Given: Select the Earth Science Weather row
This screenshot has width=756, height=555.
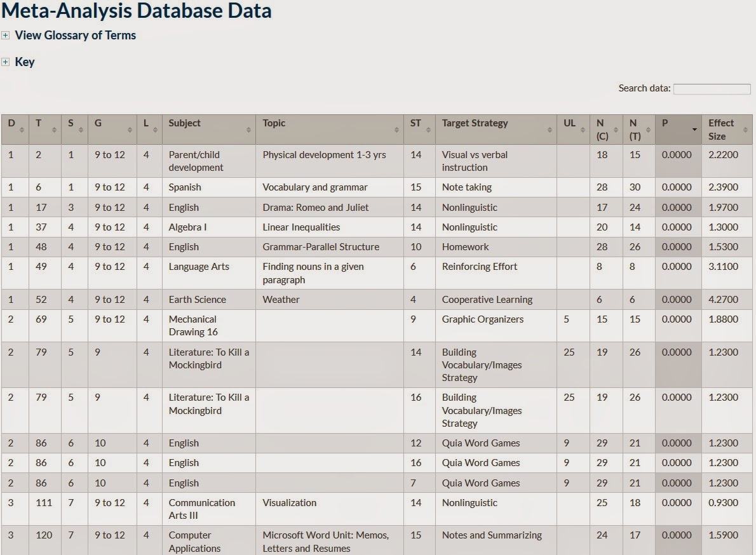Looking at the screenshot, I should pyautogui.click(x=377, y=299).
